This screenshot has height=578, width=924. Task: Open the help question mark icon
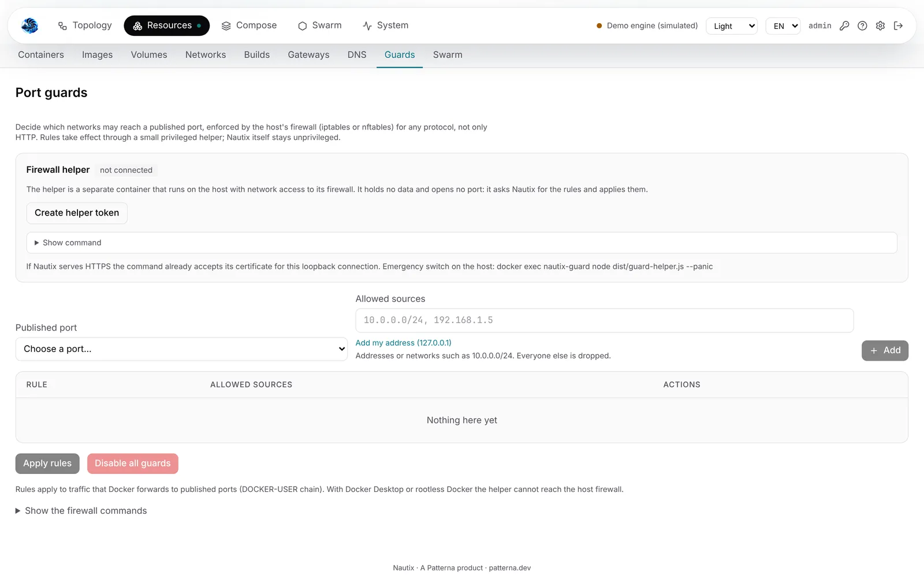point(862,25)
